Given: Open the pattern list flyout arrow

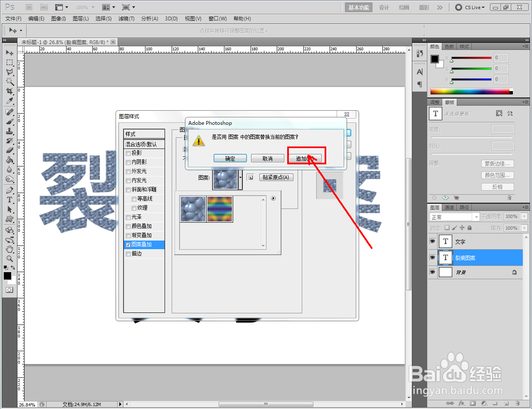Looking at the screenshot, I should tap(273, 198).
